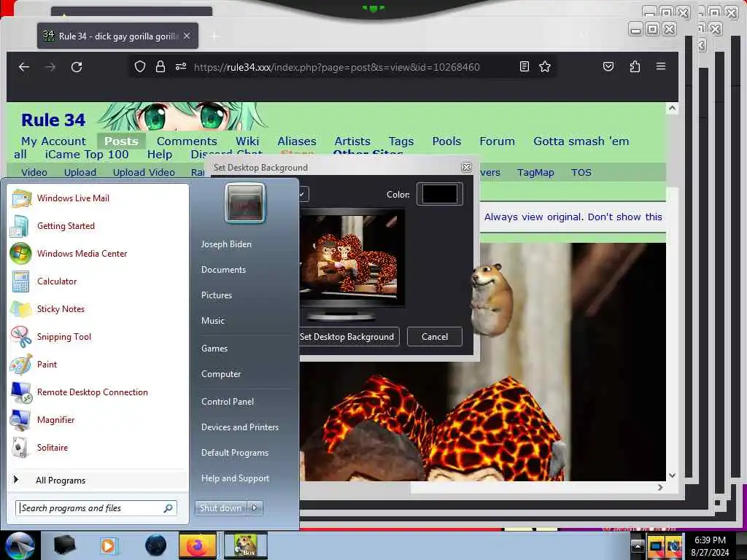Click the Search programs and files box
This screenshot has height=560, width=747.
pyautogui.click(x=96, y=508)
